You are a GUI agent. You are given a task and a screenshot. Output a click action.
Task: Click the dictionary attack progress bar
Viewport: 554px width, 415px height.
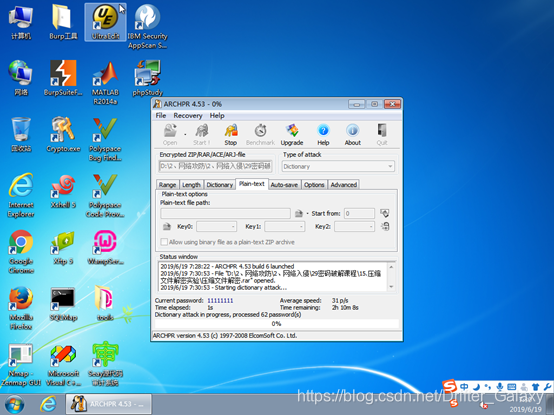click(x=277, y=324)
